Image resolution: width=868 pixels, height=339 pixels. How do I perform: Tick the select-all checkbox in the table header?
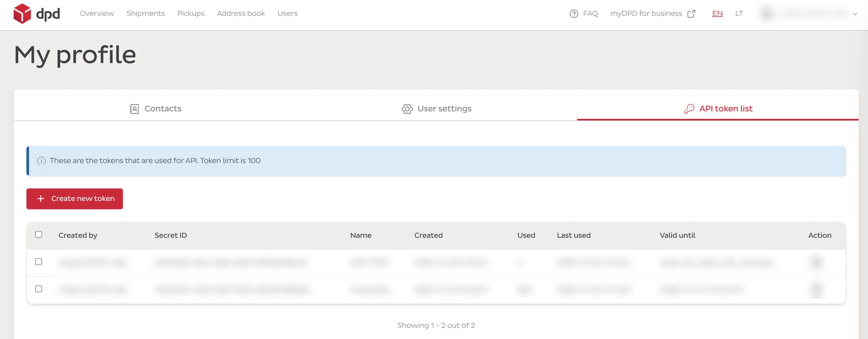tap(39, 234)
